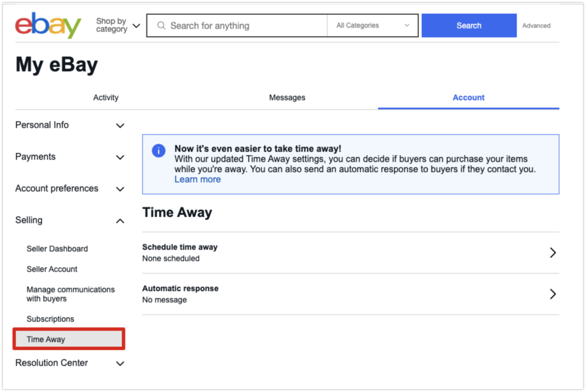The width and height of the screenshot is (586, 392).
Task: Select Subscriptions under Selling
Action: 52,319
